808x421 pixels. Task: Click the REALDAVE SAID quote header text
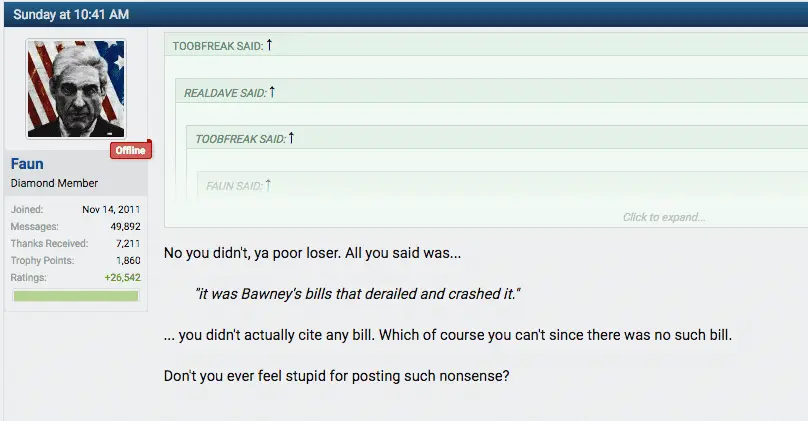pos(225,93)
